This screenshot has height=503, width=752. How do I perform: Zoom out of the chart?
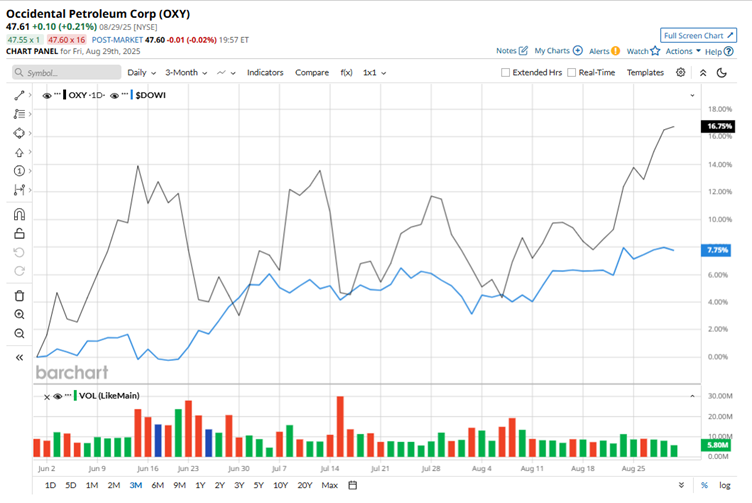coord(19,333)
